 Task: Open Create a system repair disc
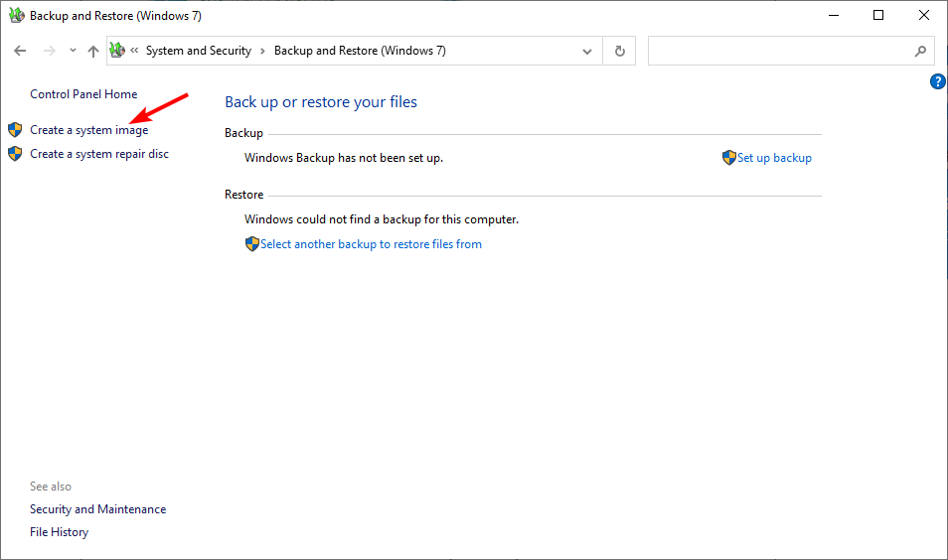pos(99,154)
